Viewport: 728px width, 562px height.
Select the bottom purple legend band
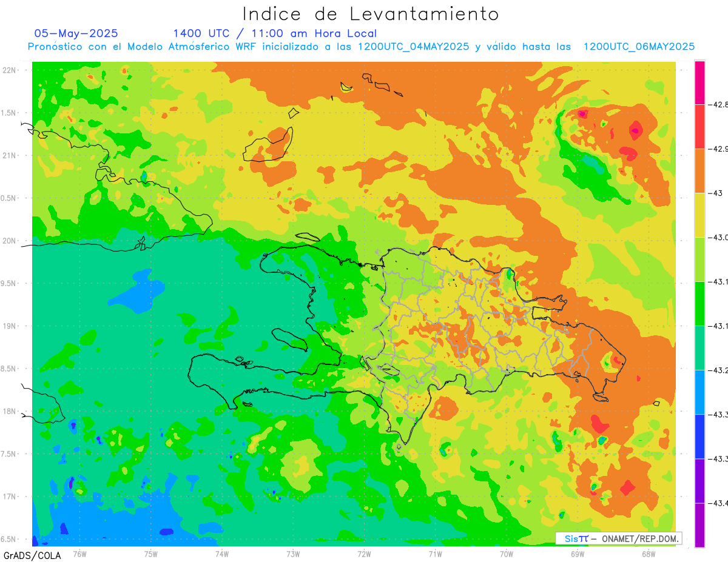coord(699,524)
